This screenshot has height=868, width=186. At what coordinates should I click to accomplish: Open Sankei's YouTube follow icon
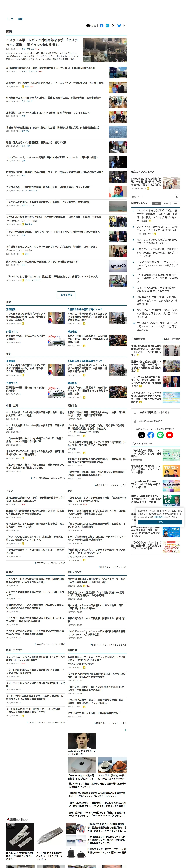[x=169, y=435]
